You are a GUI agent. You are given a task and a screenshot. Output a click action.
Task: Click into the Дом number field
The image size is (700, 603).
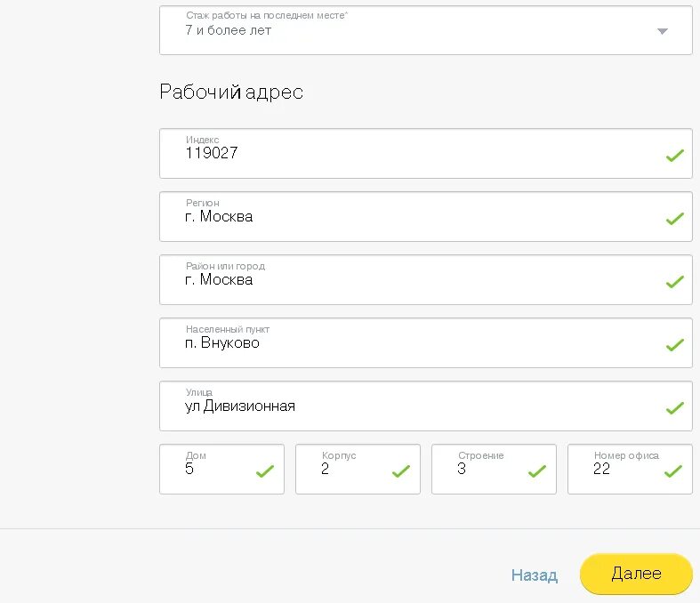pos(213,470)
